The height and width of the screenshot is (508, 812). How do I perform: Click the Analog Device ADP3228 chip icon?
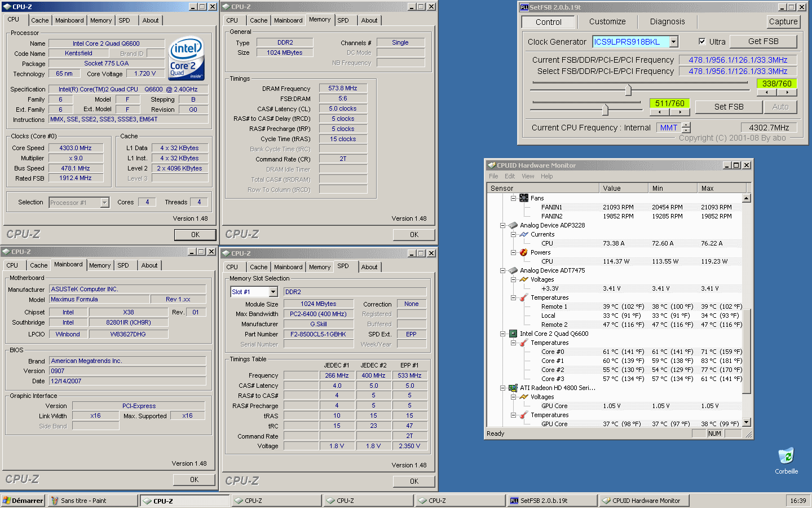click(513, 225)
